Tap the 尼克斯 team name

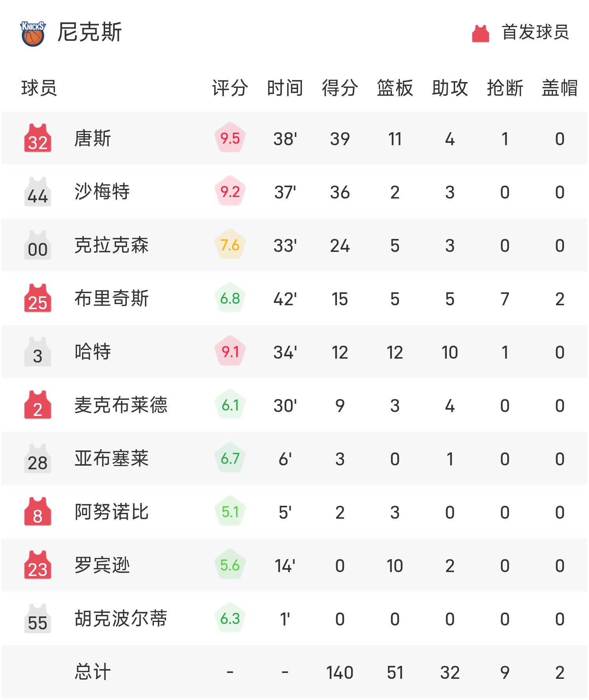[90, 32]
